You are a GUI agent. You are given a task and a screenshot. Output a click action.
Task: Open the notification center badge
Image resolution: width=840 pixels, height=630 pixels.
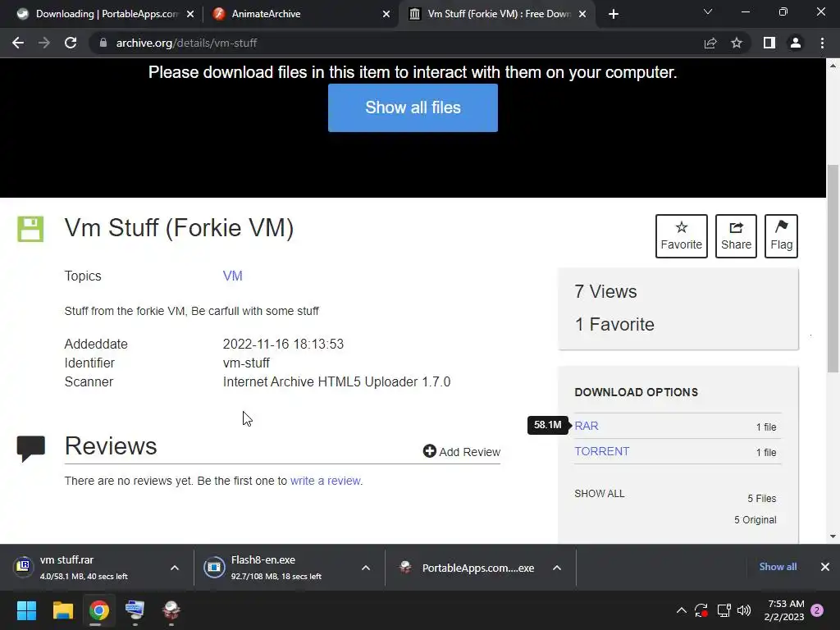817,610
